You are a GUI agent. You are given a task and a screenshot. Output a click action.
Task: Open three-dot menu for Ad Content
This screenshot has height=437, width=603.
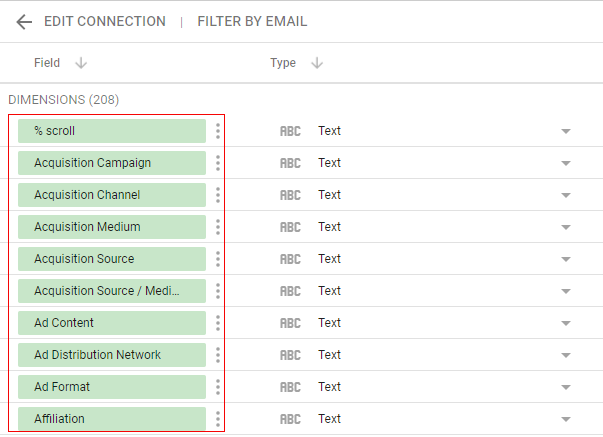point(218,323)
